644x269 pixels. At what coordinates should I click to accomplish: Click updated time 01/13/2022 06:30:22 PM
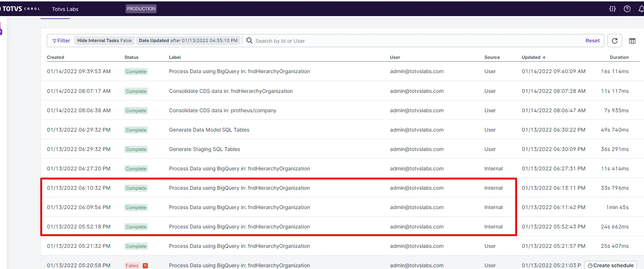point(554,130)
